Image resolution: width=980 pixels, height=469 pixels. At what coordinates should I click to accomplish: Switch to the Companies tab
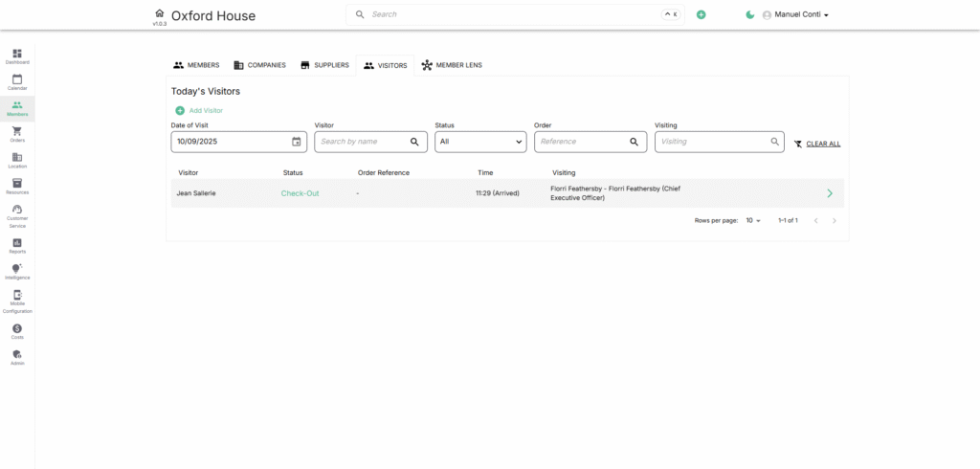point(259,65)
